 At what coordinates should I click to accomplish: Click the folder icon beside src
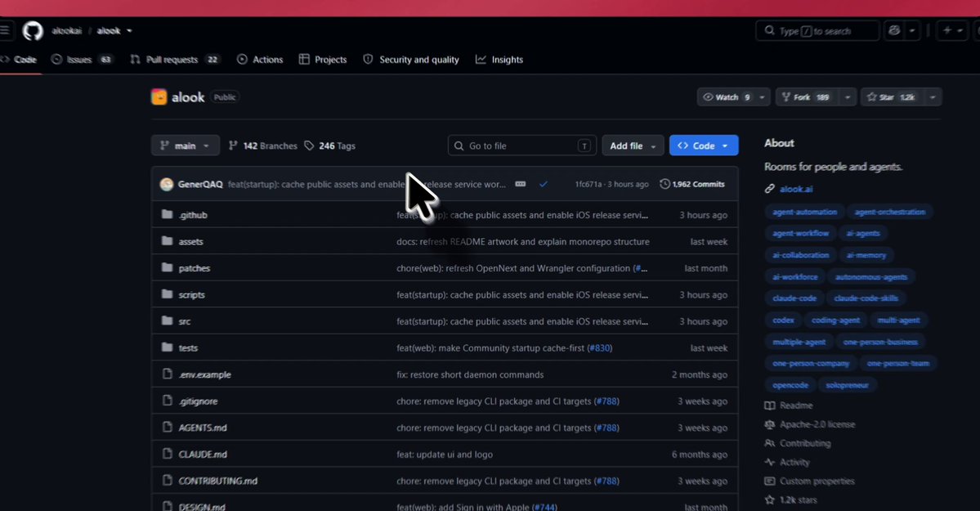click(167, 320)
